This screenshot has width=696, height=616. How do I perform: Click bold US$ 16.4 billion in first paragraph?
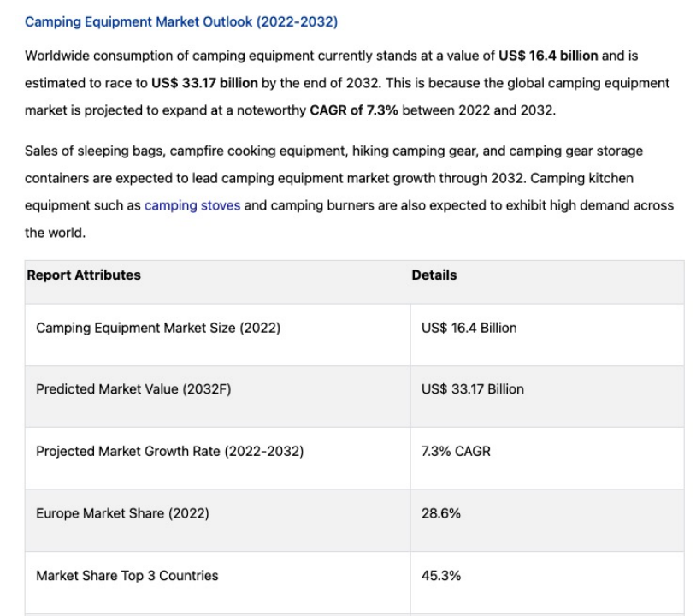tap(548, 56)
